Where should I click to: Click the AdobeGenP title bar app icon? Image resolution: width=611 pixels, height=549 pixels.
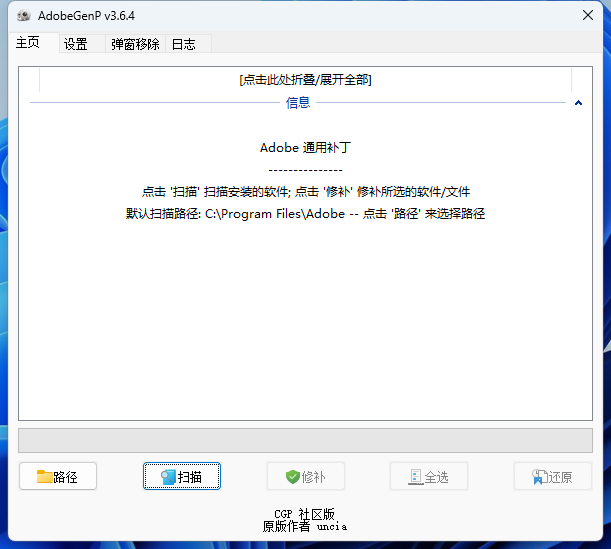[24, 16]
